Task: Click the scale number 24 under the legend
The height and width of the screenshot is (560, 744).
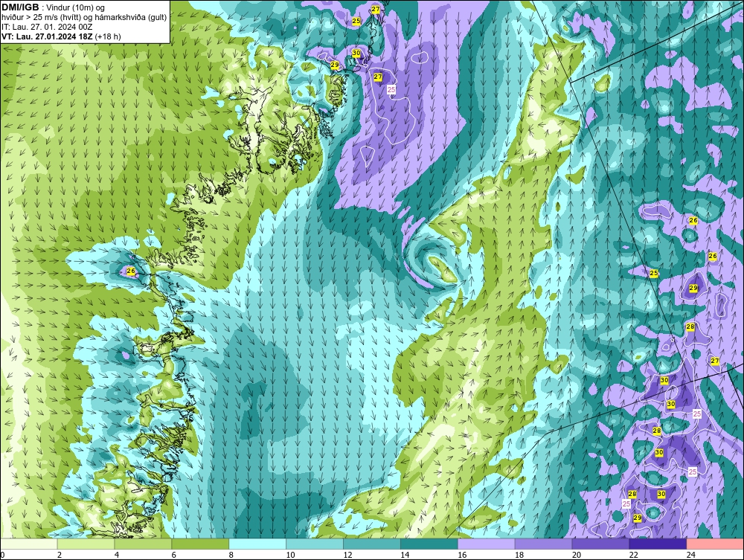Action: click(691, 555)
